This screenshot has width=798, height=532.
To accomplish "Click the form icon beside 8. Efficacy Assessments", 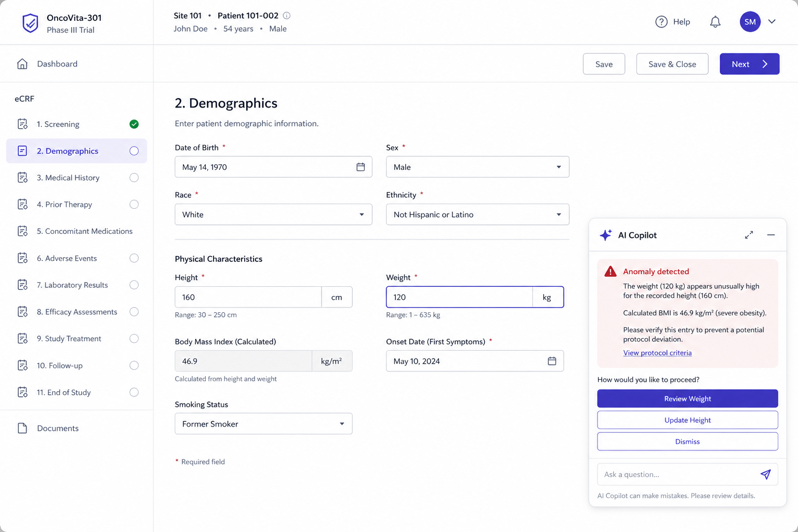I will (x=22, y=312).
